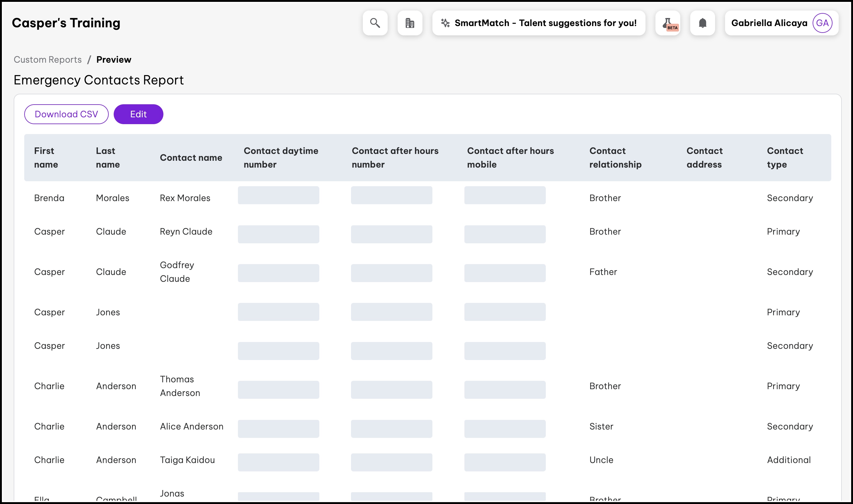Viewport: 853px width, 504px height.
Task: Open the notifications bell
Action: pos(702,23)
